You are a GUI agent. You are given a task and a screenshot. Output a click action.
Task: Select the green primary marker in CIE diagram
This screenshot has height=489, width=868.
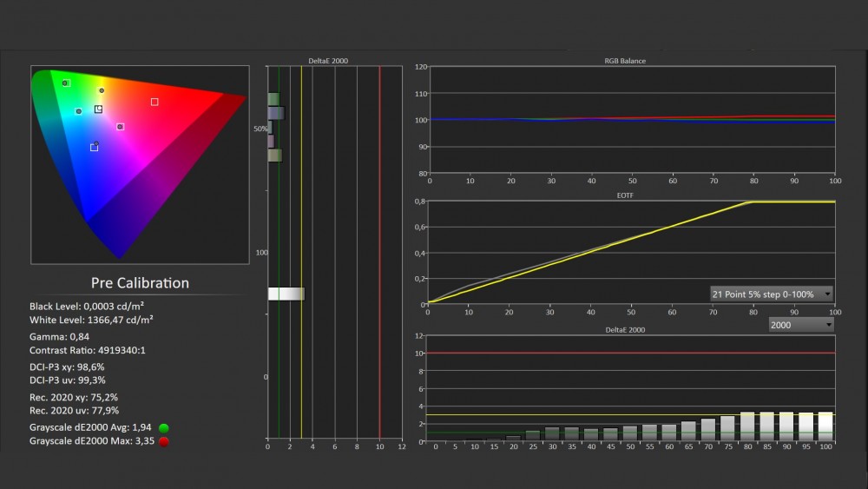pyautogui.click(x=65, y=83)
